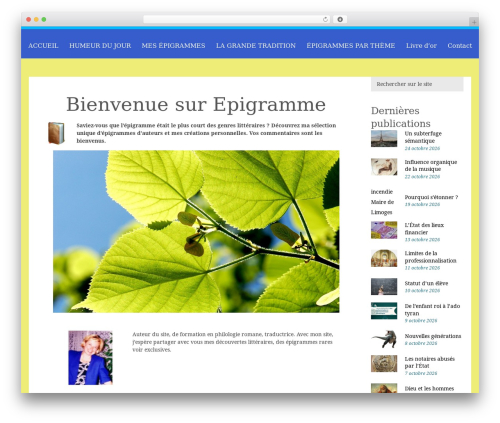Click the 7 octobre 2026 date
The height and width of the screenshot is (423, 500).
421,373
